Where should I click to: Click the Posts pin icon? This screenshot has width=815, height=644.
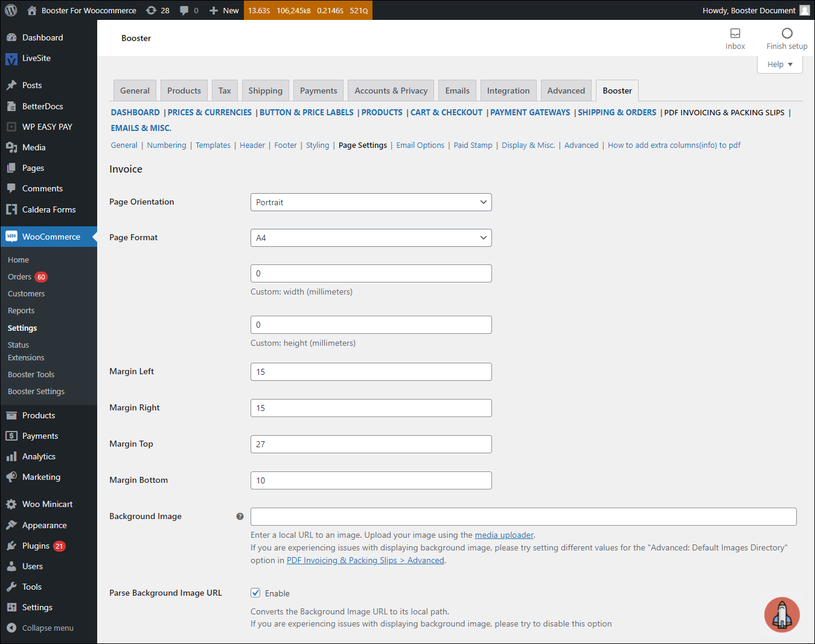point(11,85)
